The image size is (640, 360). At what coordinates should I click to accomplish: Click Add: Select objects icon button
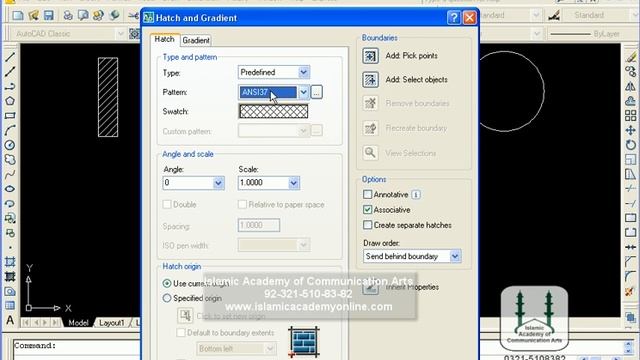pos(370,80)
